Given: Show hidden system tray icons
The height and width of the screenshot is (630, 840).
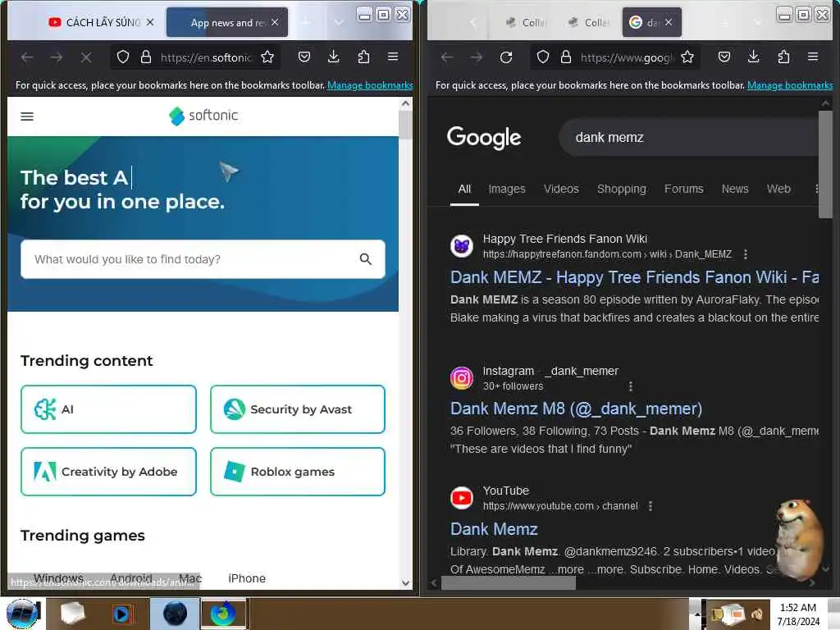Looking at the screenshot, I should point(696,614).
